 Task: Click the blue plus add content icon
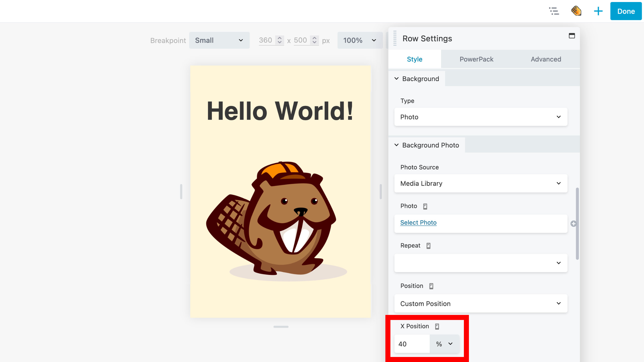tap(598, 11)
